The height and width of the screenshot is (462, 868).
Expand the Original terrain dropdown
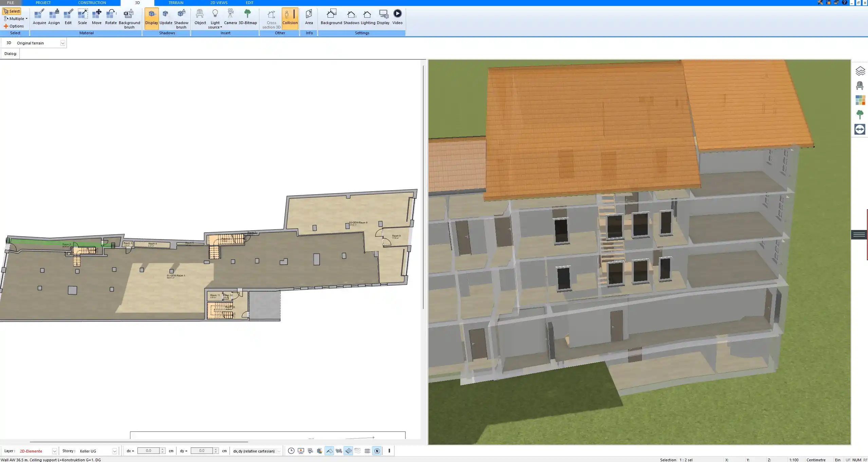62,43
